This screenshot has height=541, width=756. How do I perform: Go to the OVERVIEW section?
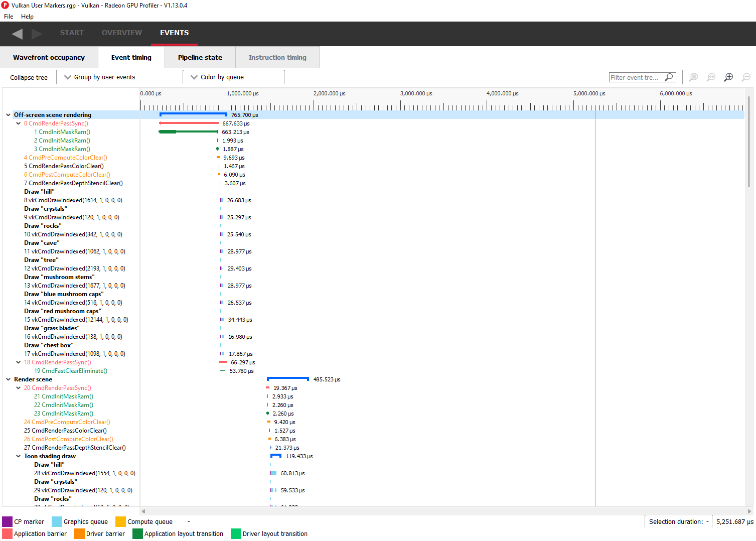pos(121,33)
